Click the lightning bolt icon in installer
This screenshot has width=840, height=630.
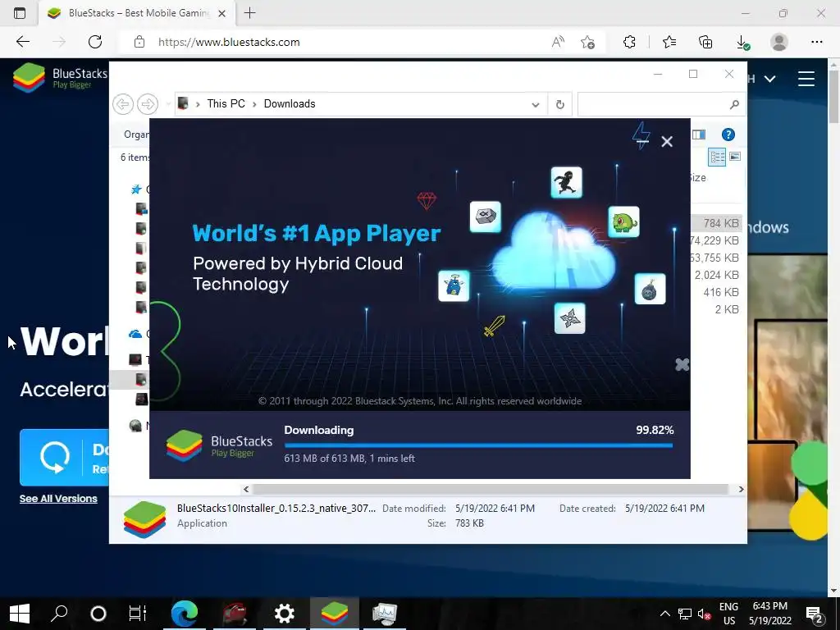click(641, 135)
